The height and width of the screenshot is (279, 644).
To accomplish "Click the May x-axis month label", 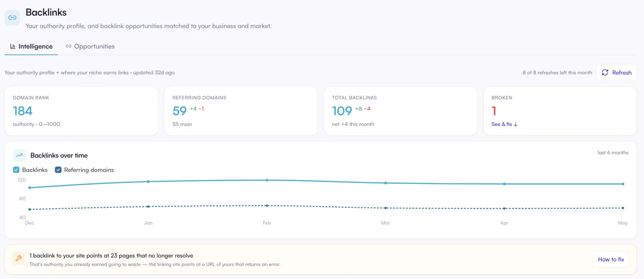I will (623, 223).
